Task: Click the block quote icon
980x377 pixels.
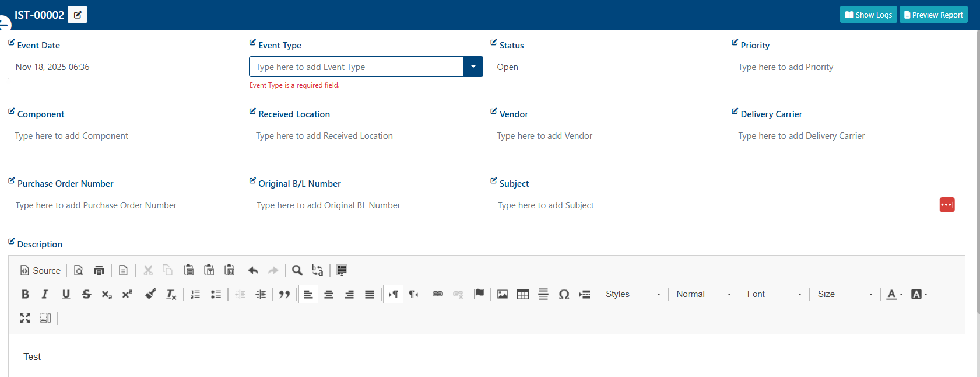Action: [284, 294]
